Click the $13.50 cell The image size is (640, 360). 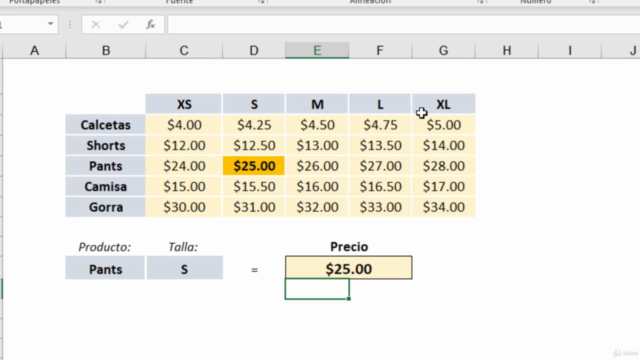click(380, 145)
